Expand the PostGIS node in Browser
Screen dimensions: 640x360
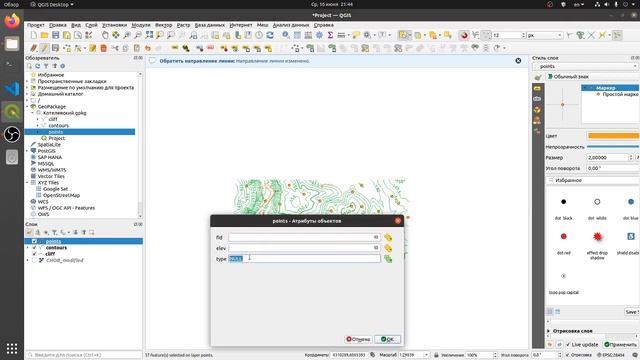27,151
